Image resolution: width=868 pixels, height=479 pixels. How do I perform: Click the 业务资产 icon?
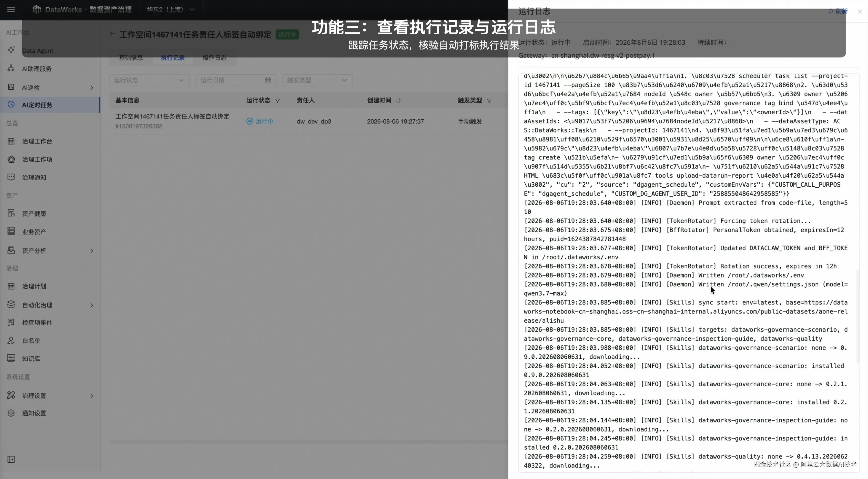11,231
